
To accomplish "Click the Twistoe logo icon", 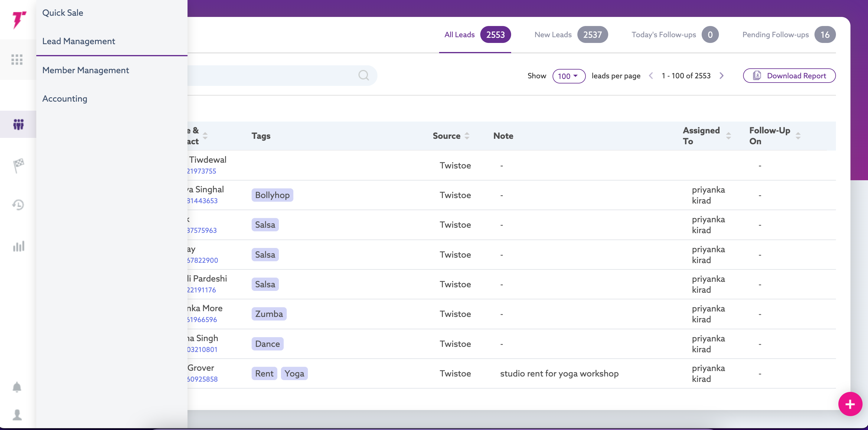I will (19, 20).
